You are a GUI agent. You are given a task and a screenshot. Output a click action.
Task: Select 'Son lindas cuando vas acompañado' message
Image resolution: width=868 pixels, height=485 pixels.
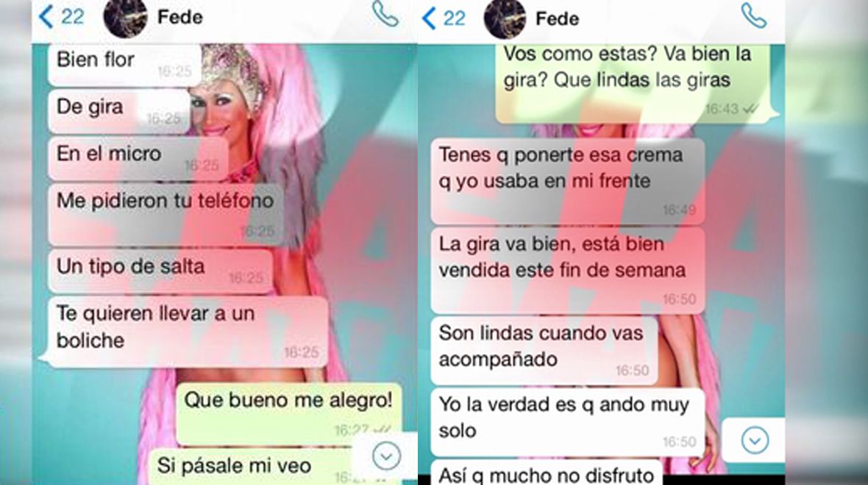(x=544, y=350)
